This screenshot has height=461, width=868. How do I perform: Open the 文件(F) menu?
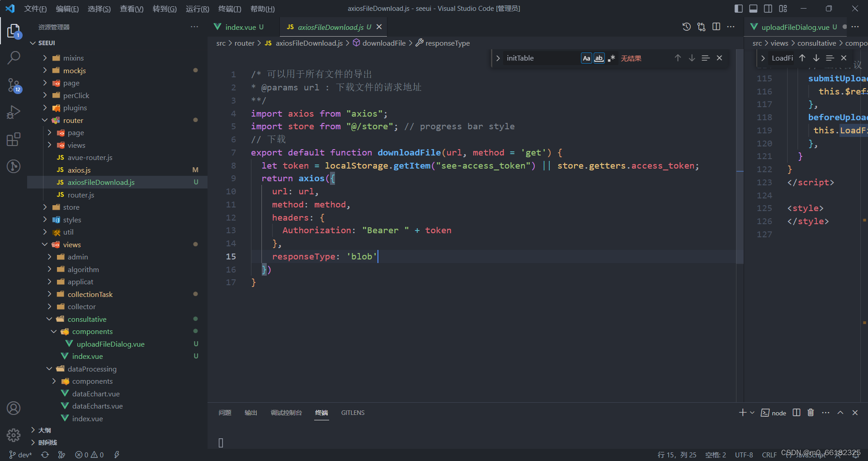pyautogui.click(x=35, y=9)
